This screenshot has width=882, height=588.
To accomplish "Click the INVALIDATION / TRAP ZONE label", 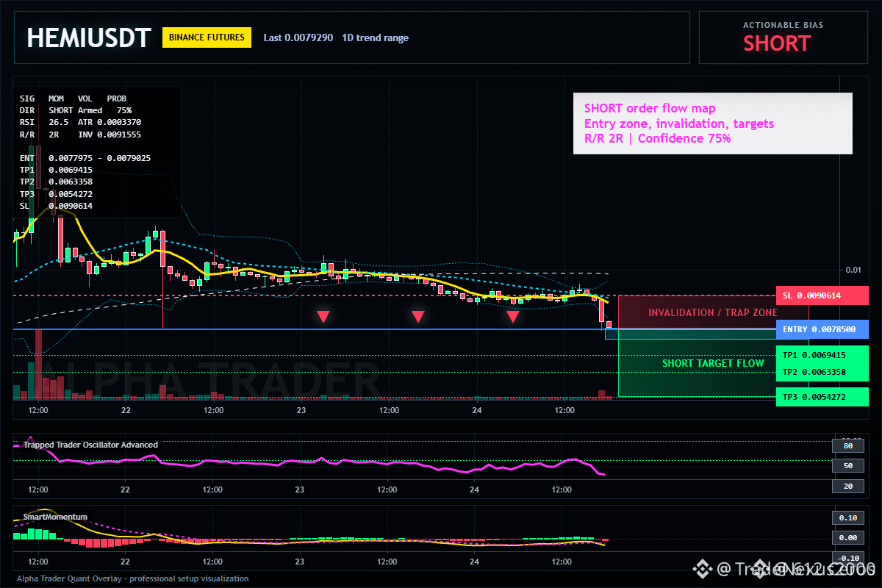I will pos(713,313).
